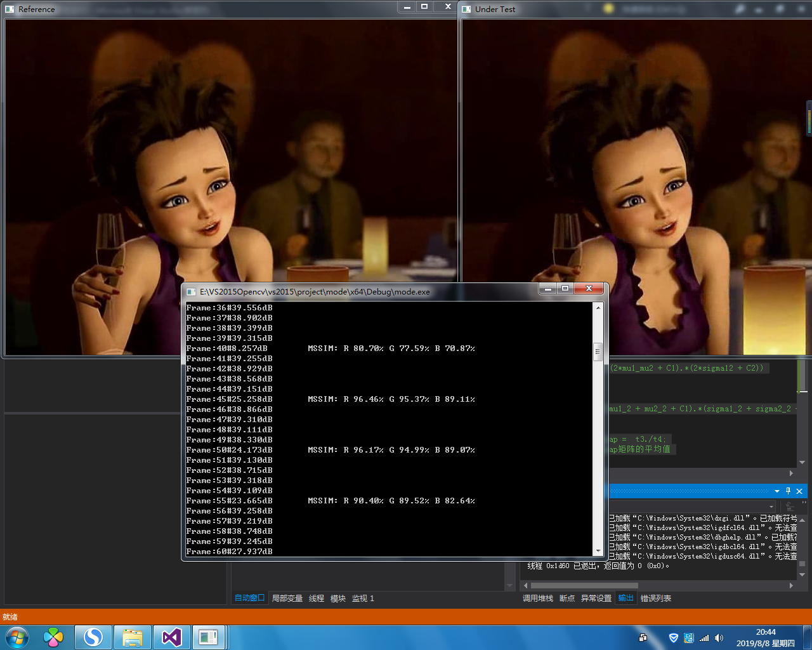Switch to mode.exe console in the taskbar
812x650 pixels.
click(x=209, y=637)
